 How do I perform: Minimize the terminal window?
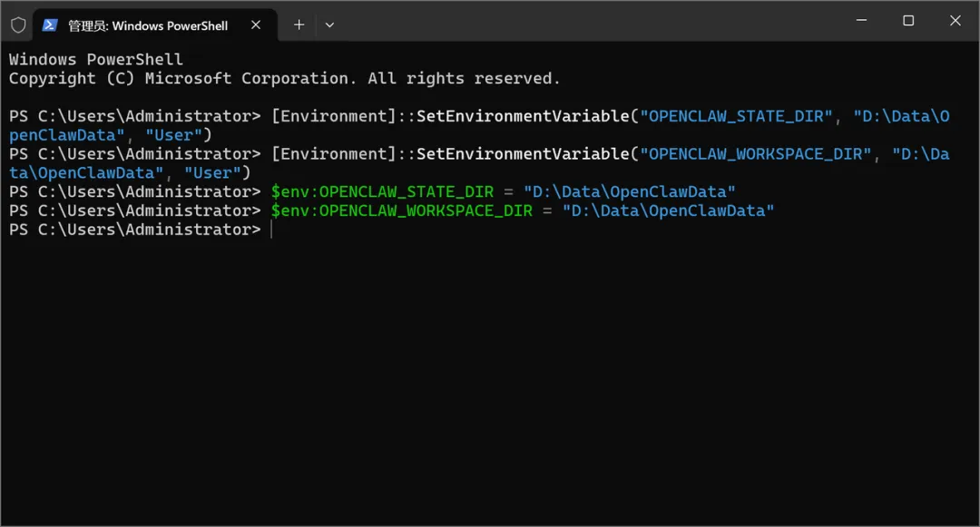861,21
